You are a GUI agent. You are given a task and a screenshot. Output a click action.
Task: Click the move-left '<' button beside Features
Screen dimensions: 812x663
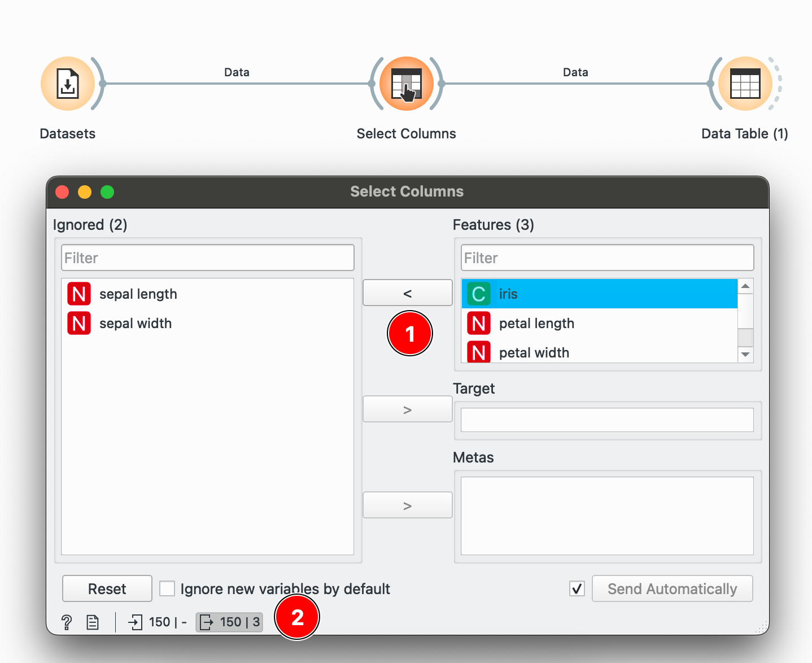[407, 293]
